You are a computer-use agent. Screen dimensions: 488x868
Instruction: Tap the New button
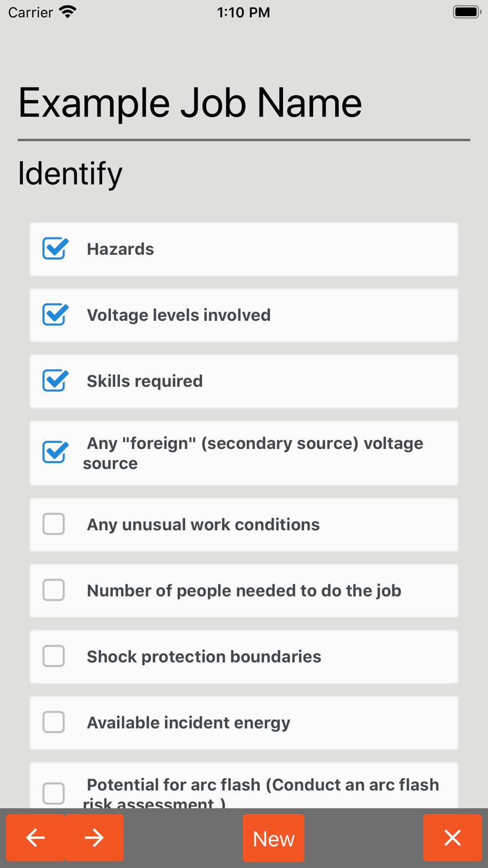273,838
